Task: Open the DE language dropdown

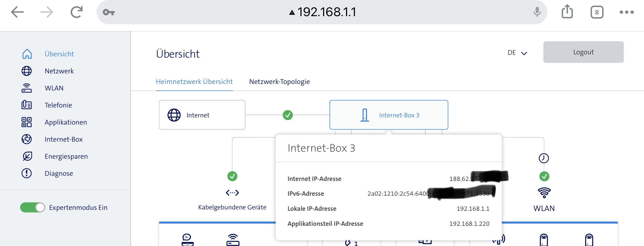Action: 517,53
